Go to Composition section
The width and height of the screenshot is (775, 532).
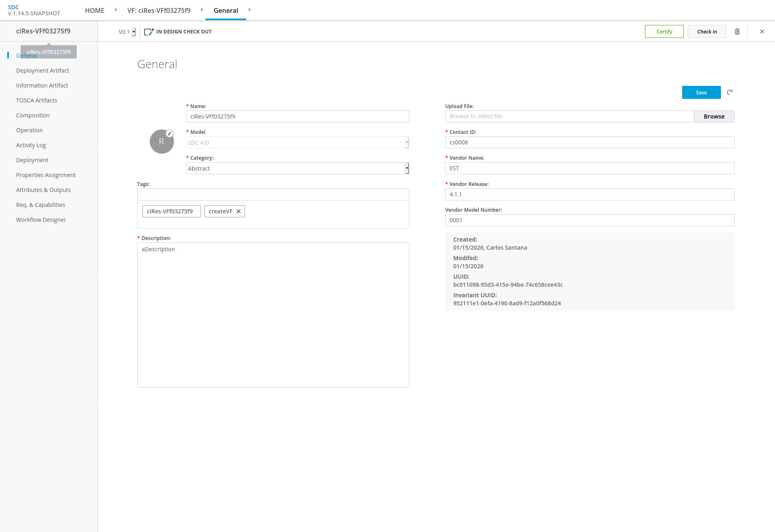pos(33,115)
